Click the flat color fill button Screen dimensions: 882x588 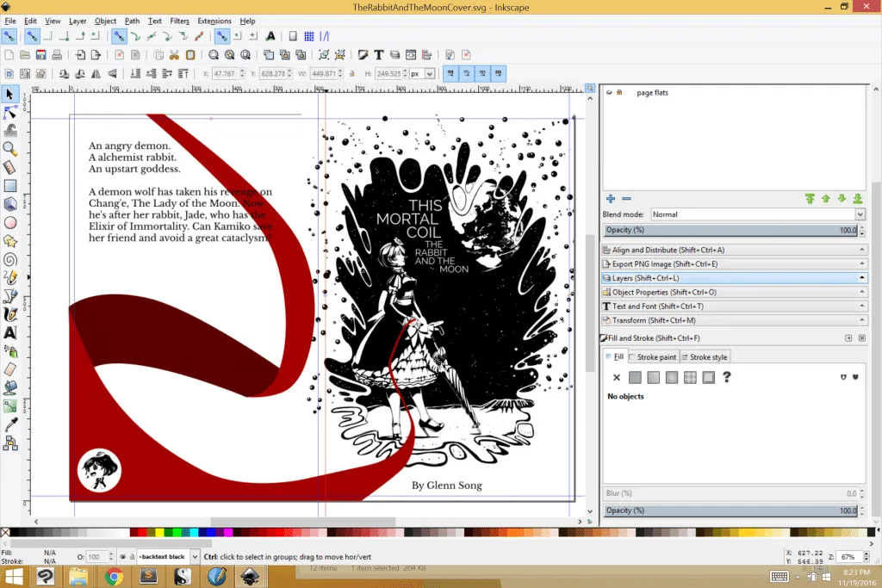click(x=635, y=377)
